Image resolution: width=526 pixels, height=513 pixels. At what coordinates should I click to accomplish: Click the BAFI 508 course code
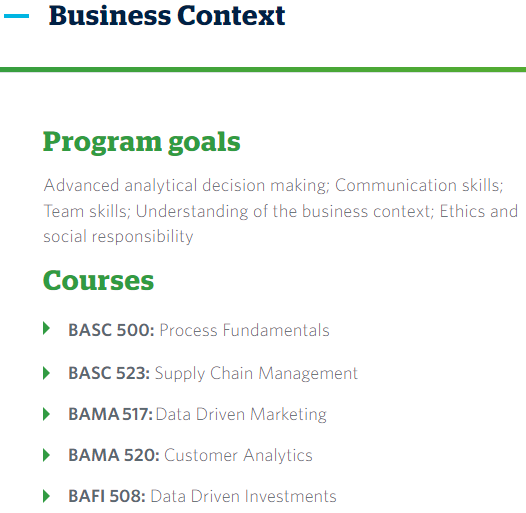click(107, 496)
